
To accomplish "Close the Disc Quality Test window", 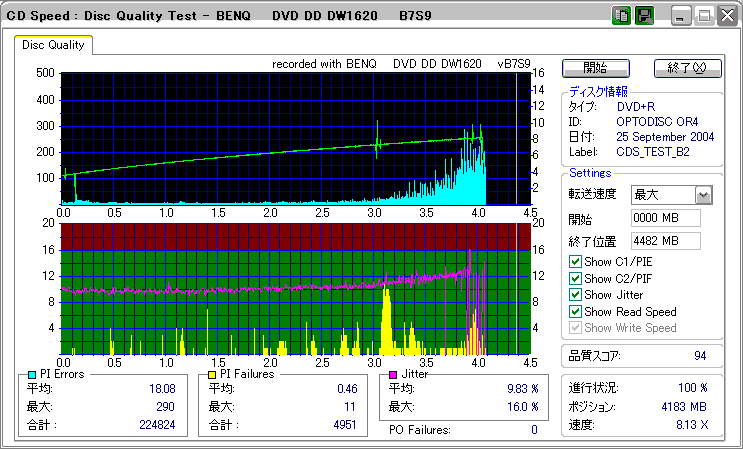I will click(727, 16).
